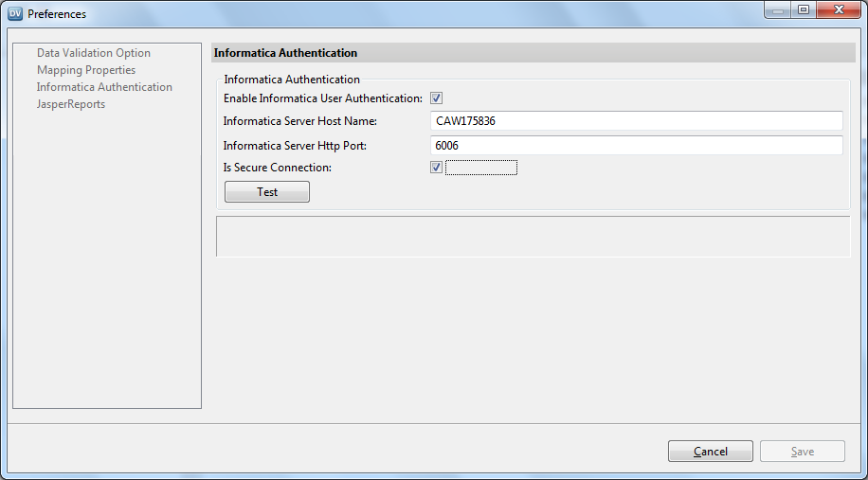This screenshot has width=868, height=480.
Task: Click the Informatica Authentication group box title
Action: pos(292,80)
